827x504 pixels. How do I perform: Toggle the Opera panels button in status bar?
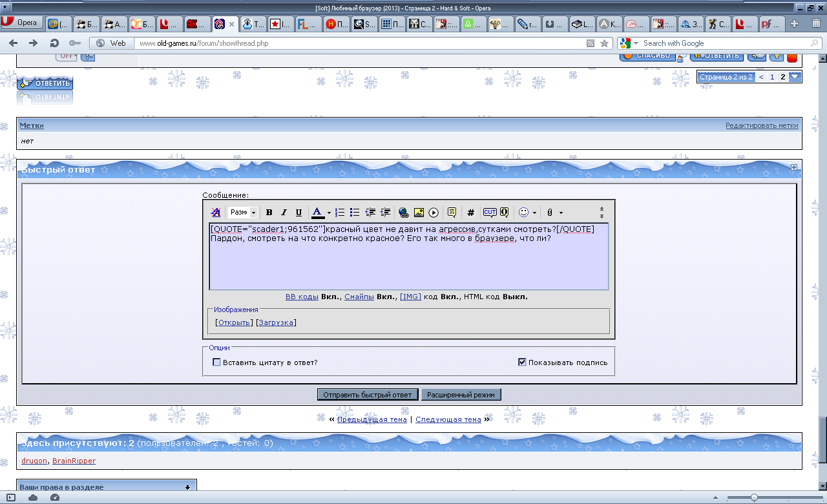click(10, 498)
